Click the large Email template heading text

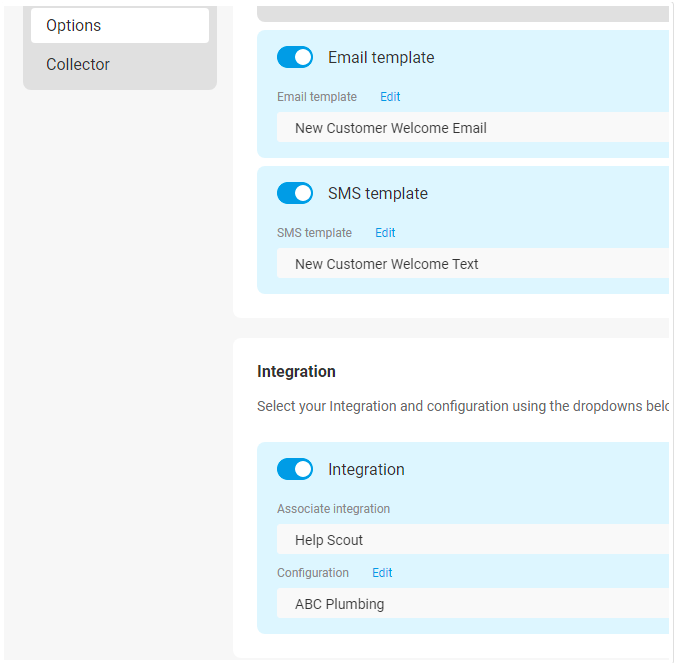coord(381,57)
